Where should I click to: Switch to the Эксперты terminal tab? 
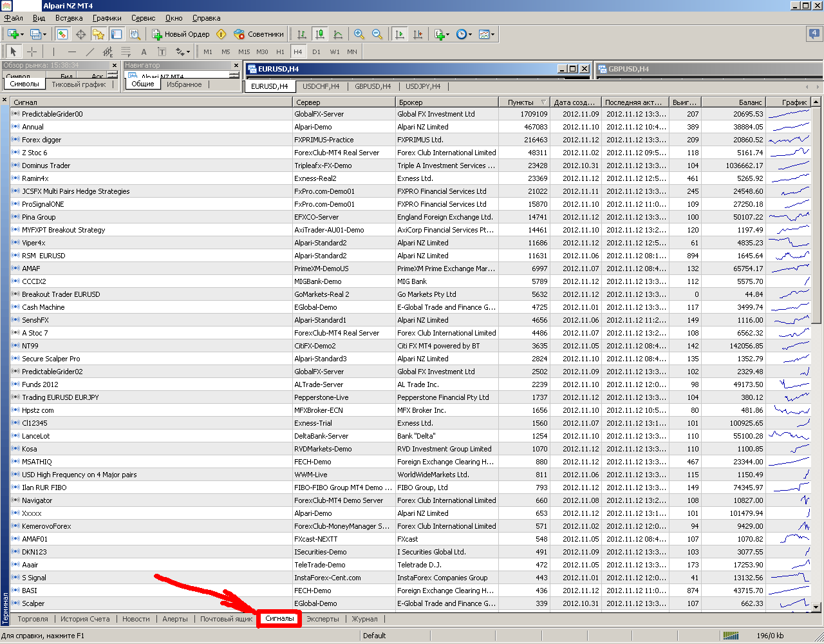pos(323,619)
